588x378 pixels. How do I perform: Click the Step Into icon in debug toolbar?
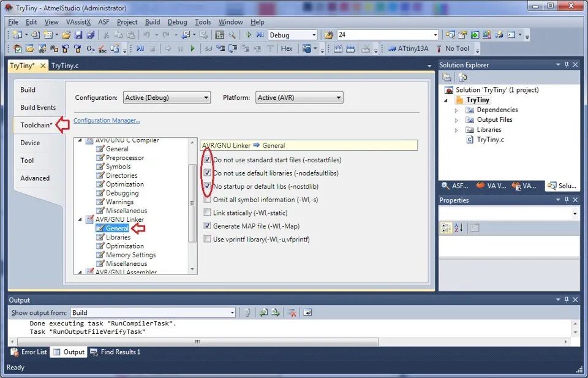tap(221, 48)
